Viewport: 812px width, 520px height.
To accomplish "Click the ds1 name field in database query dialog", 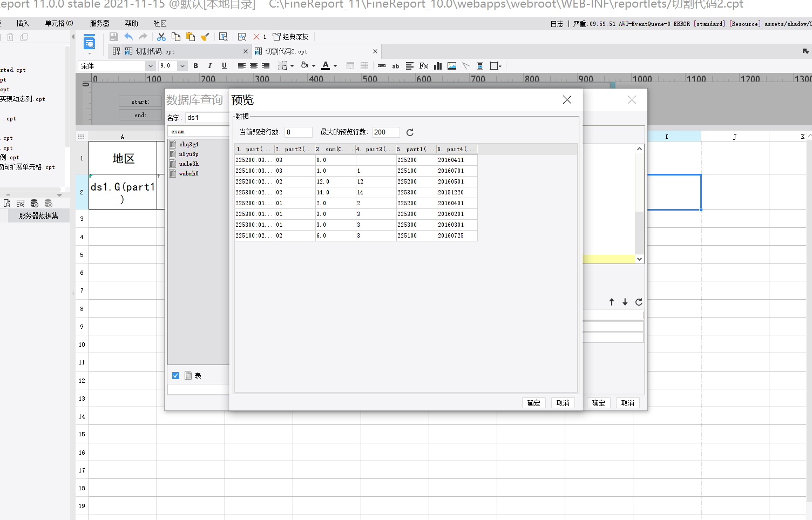I will 207,118.
